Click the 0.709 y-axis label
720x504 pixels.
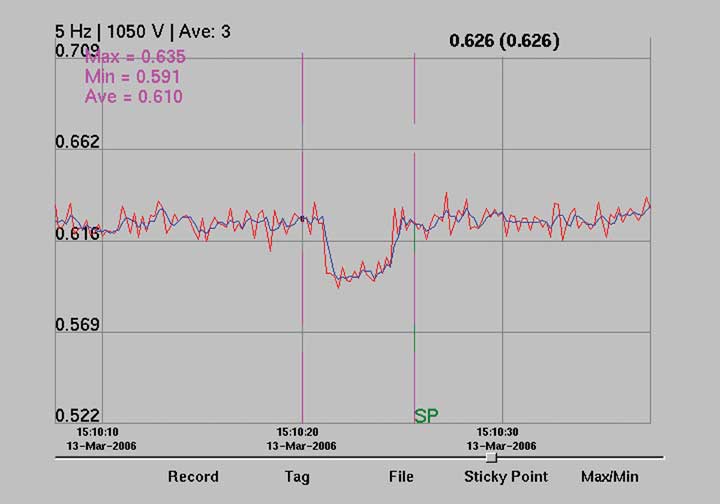(x=77, y=50)
